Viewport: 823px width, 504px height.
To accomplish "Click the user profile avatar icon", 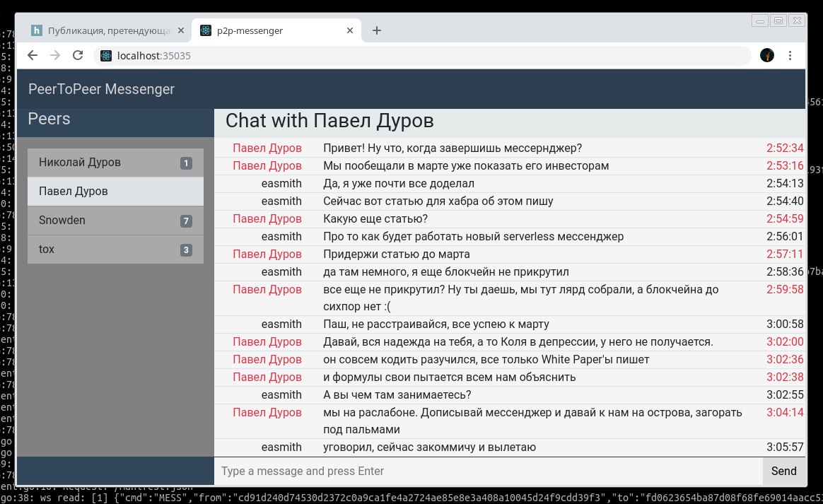I will [x=767, y=55].
